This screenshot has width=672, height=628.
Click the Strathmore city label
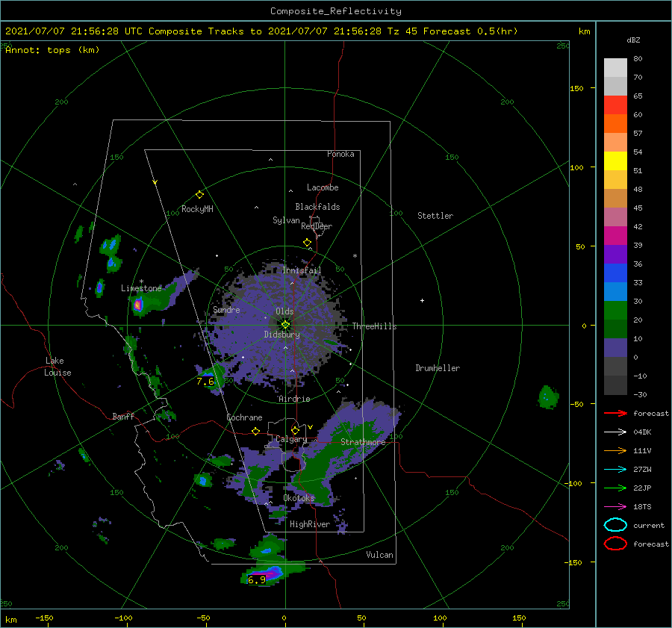(x=363, y=442)
